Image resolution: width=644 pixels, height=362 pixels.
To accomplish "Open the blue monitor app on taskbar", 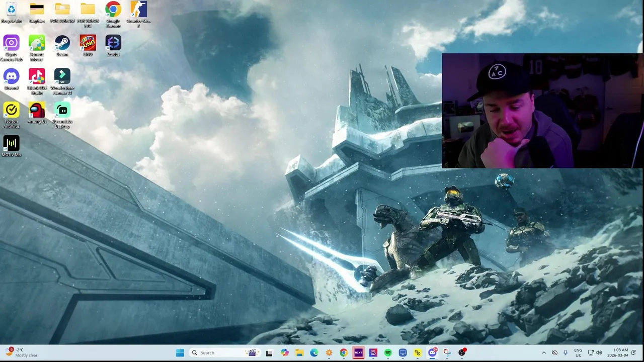I will [x=403, y=353].
